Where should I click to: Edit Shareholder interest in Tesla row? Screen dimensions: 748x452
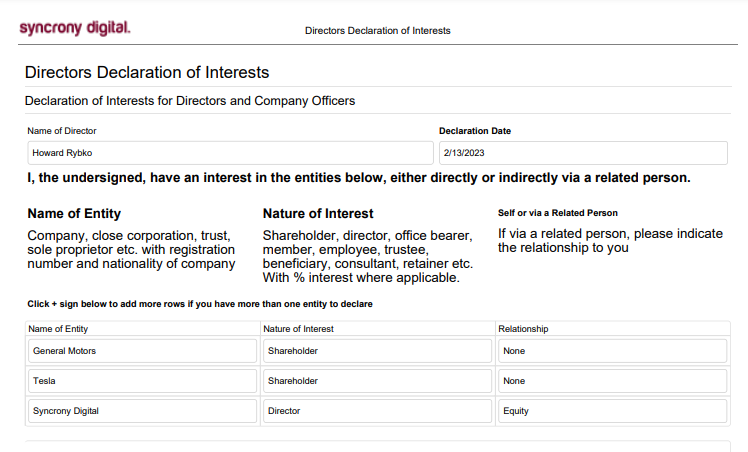(377, 381)
